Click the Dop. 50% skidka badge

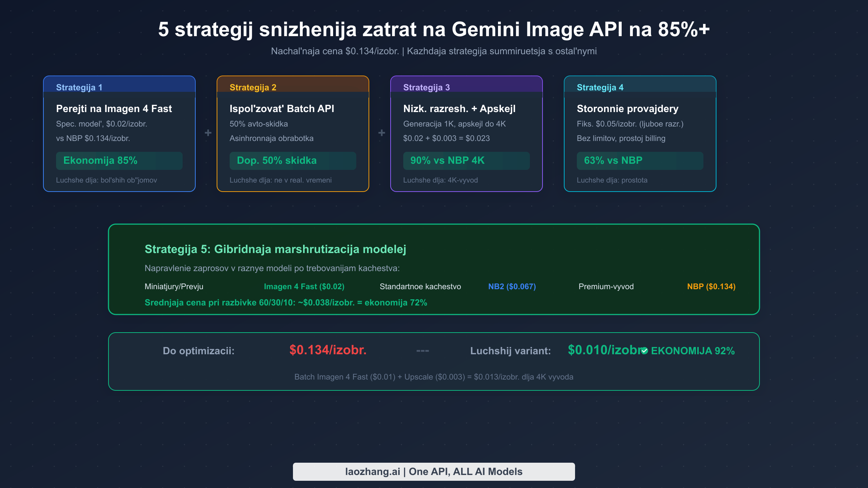[x=293, y=160]
